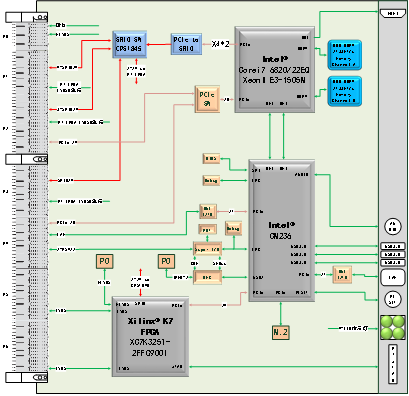The image size is (409, 396).
Task: Click the SRIO SW CPS1848 block
Action: click(129, 44)
